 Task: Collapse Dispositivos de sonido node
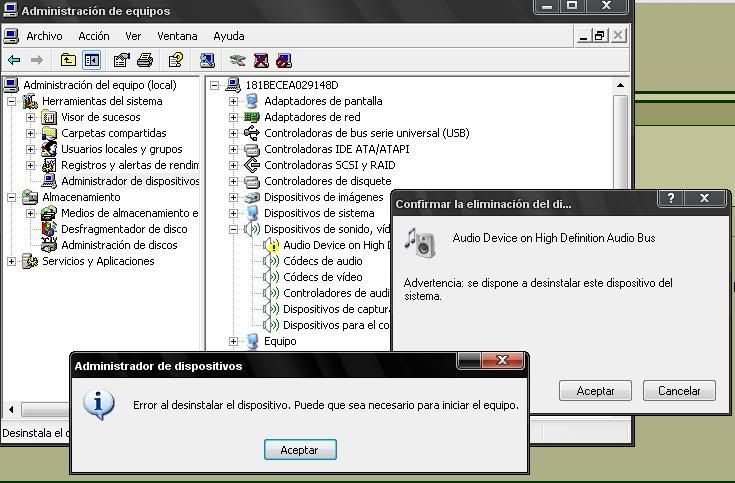point(234,229)
